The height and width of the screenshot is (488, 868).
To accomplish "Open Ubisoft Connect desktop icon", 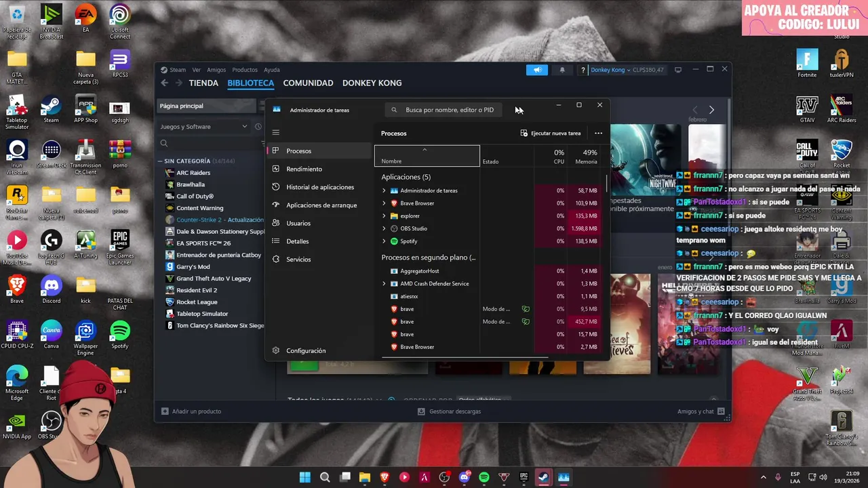I will click(x=120, y=22).
